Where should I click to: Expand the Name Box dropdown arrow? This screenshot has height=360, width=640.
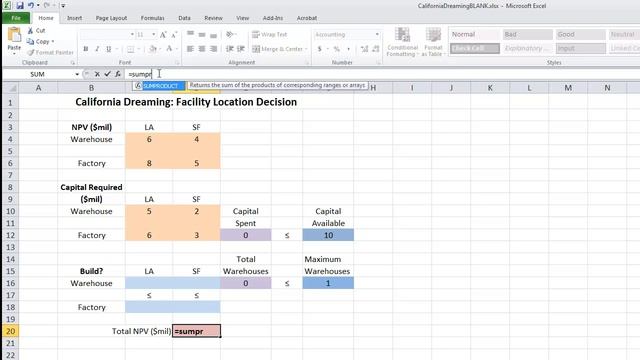tap(77, 74)
